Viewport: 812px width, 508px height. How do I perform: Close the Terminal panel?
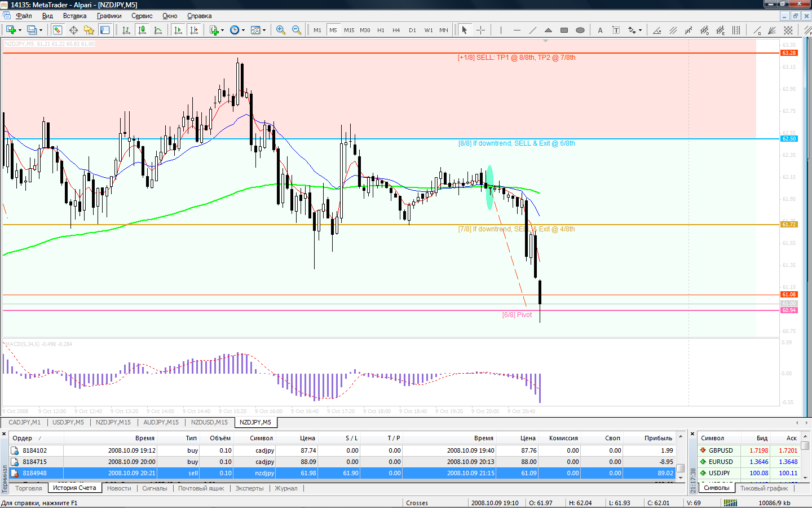point(4,434)
